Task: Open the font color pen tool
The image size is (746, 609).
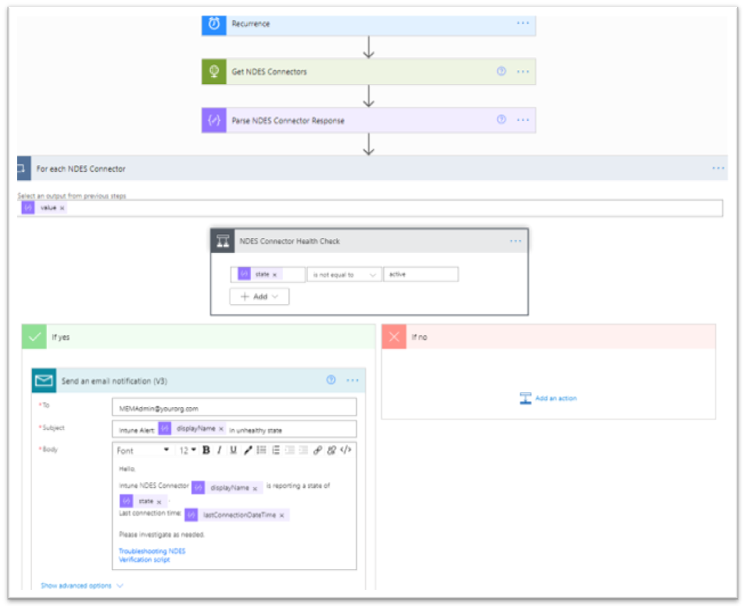Action: click(247, 450)
